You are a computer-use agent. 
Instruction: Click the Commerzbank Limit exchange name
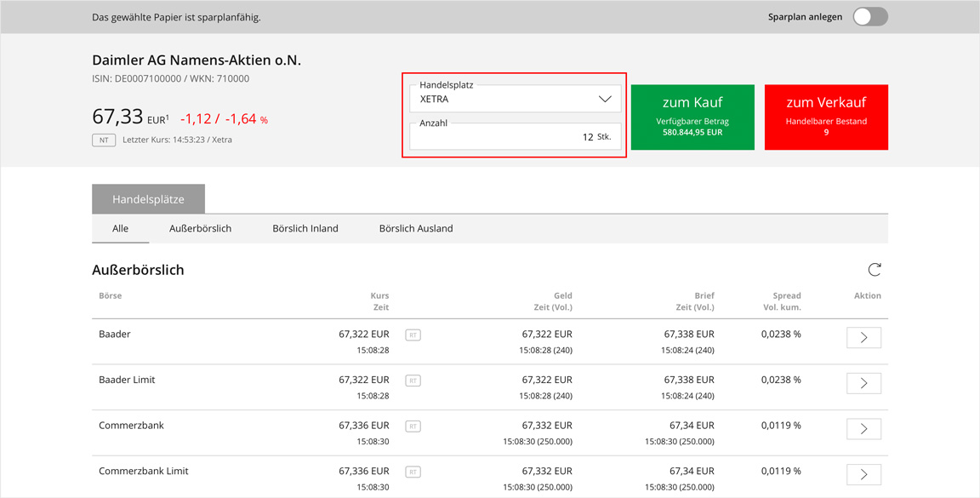(143, 471)
